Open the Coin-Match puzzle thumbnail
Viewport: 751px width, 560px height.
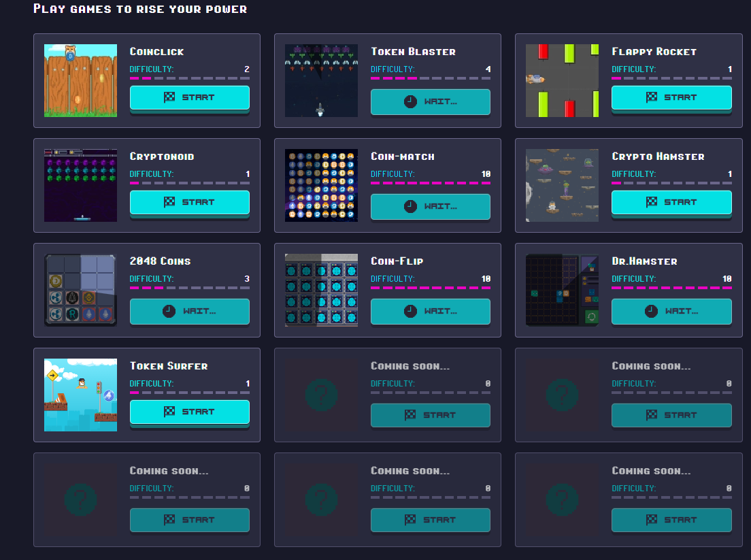(x=321, y=185)
